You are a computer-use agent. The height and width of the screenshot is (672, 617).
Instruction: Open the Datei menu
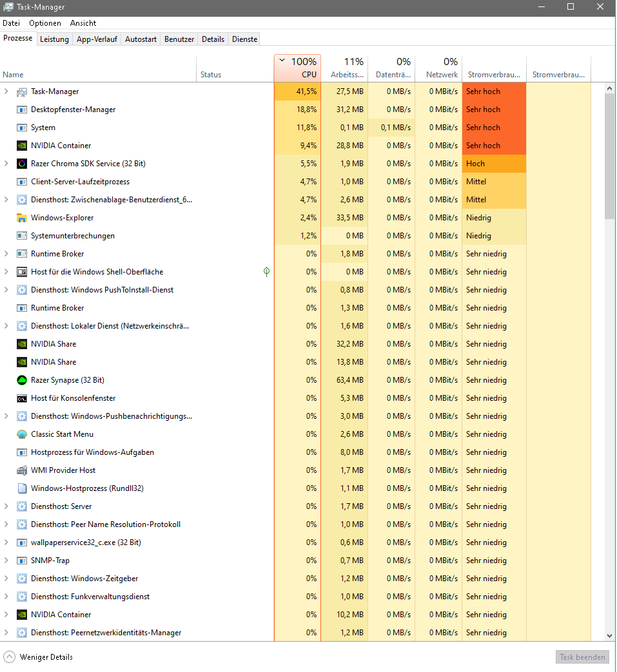click(x=11, y=23)
